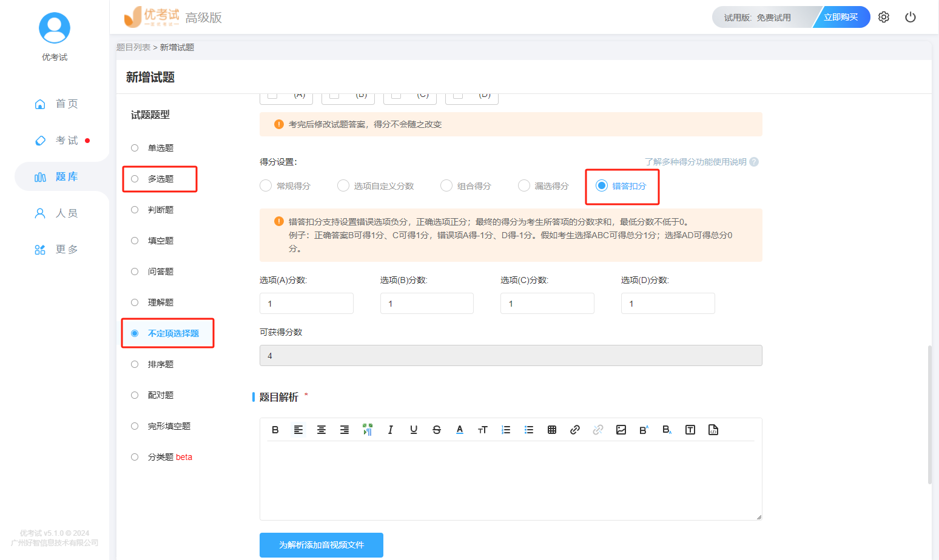
Task: Click the 可获得分数 total field
Action: pos(511,355)
